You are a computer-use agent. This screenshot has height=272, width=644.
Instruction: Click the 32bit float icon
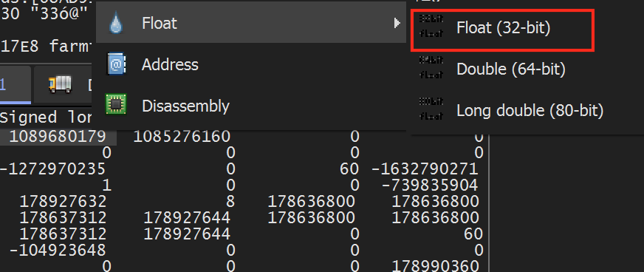tap(431, 26)
